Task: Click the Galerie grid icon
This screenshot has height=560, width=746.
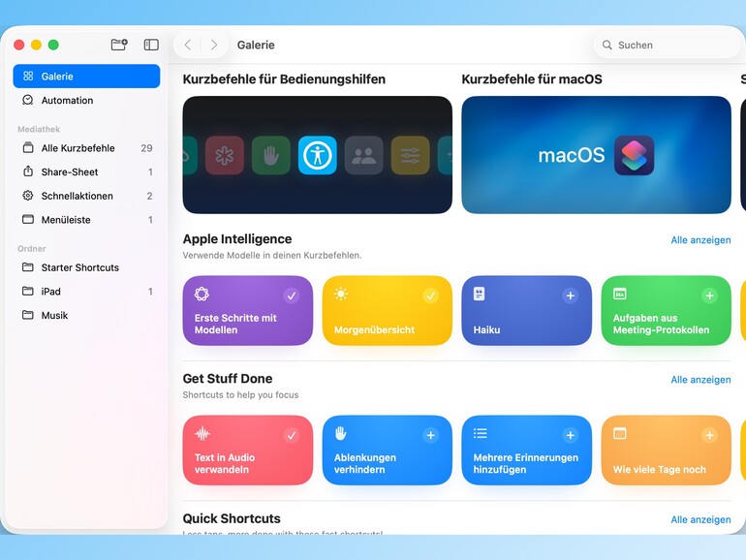Action: (28, 77)
